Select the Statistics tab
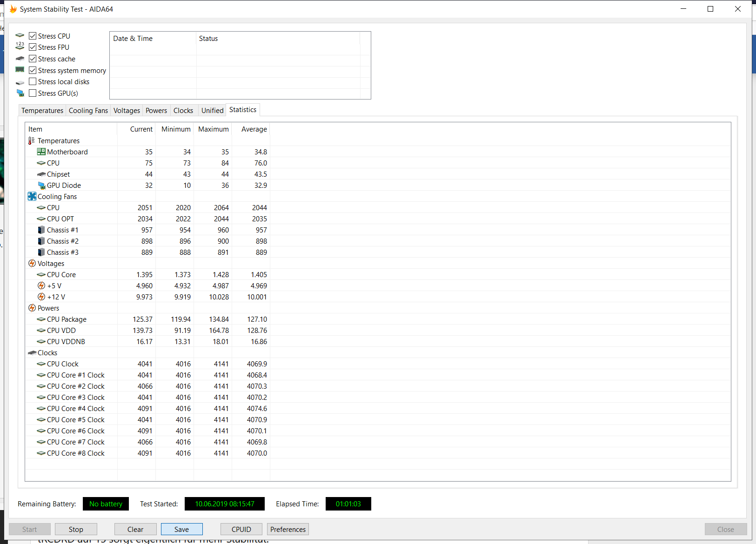The width and height of the screenshot is (756, 544). pos(243,110)
